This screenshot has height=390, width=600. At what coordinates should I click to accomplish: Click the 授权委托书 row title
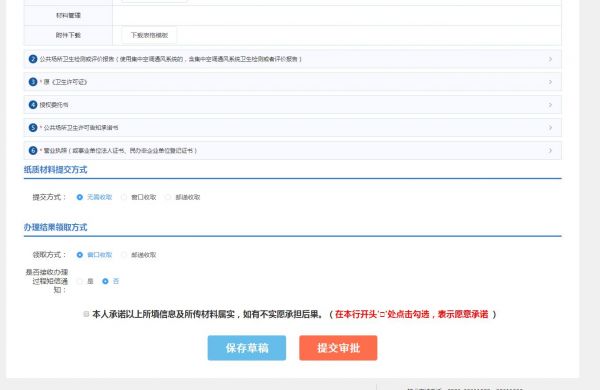54,105
